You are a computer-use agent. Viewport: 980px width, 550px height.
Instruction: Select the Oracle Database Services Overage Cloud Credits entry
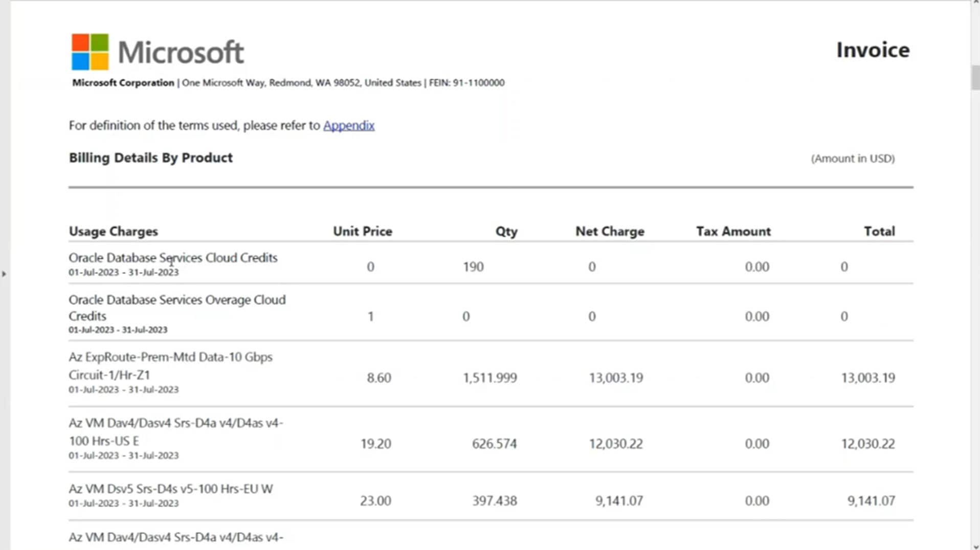click(177, 307)
